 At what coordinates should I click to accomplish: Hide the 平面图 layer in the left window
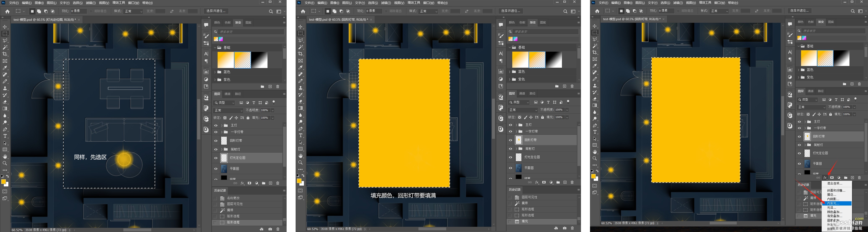[x=216, y=169]
